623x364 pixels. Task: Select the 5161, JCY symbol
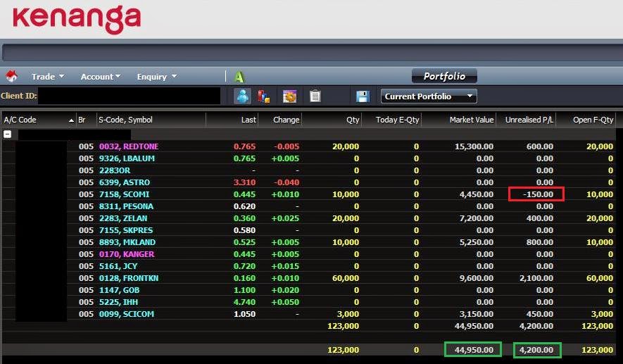(118, 266)
